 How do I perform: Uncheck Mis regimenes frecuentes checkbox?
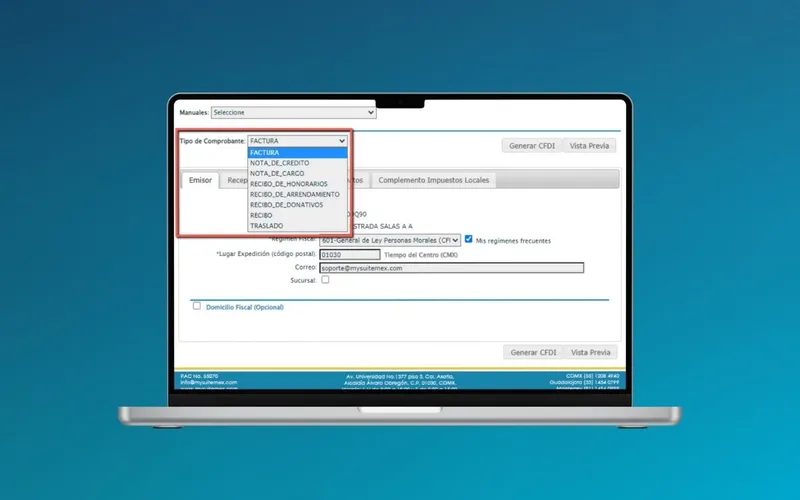468,239
